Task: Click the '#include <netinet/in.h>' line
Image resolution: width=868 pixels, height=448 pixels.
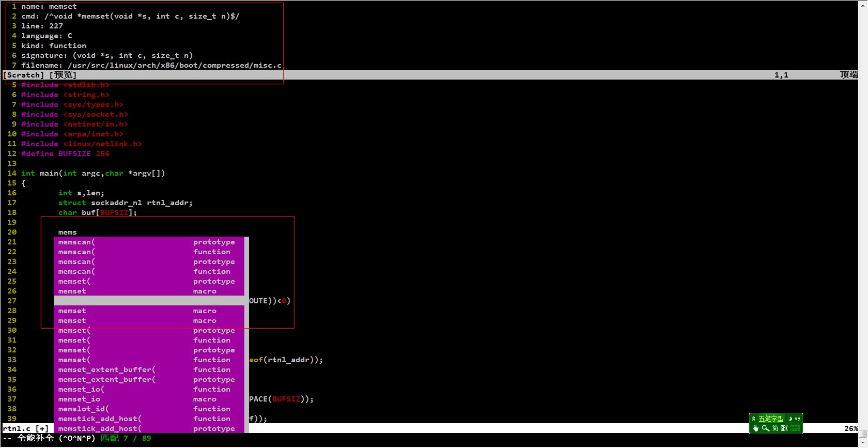Action: [74, 124]
